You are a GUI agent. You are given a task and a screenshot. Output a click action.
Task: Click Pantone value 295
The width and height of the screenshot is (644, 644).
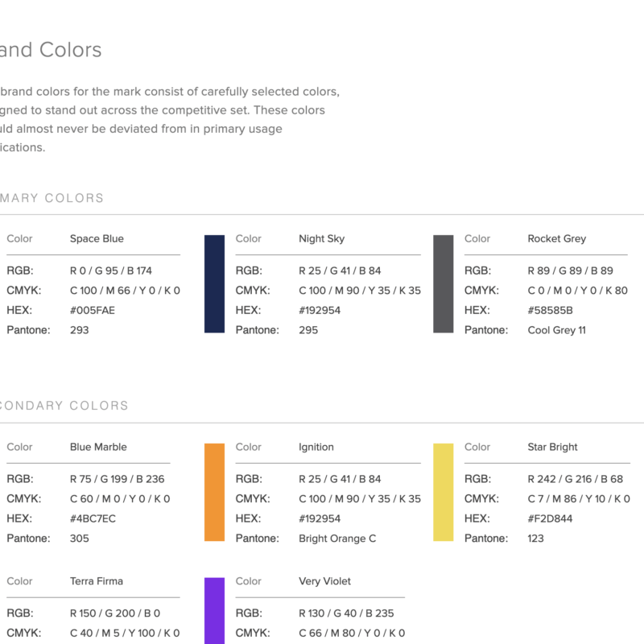click(308, 330)
